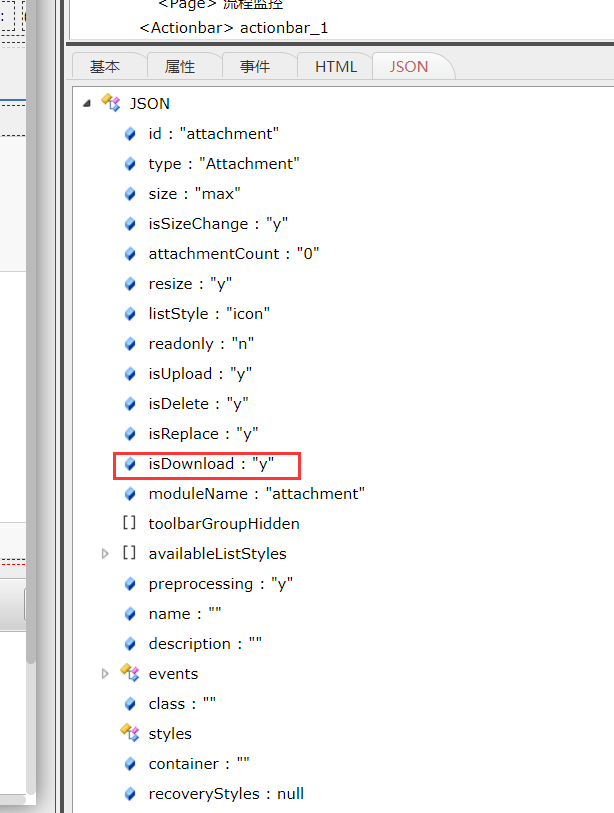614x813 pixels.
Task: Select the id : "attachment" row
Action: [x=214, y=134]
